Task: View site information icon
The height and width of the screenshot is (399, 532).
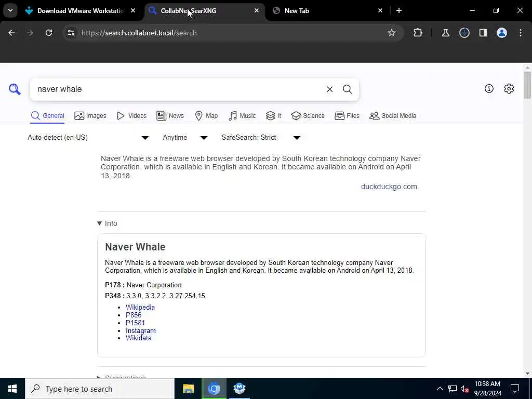Action: coord(71,33)
